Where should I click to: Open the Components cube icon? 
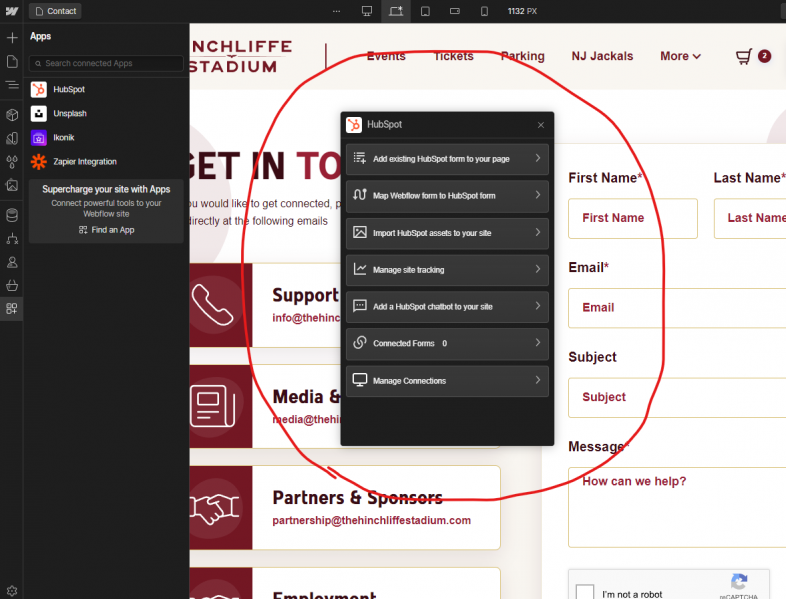(x=12, y=115)
